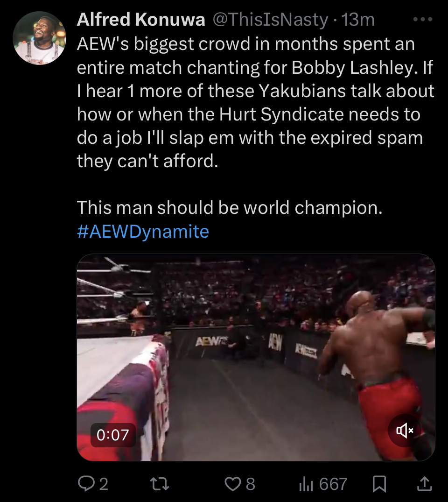Click the reply count 2
Screen dimensions: 448x502
tap(103, 484)
